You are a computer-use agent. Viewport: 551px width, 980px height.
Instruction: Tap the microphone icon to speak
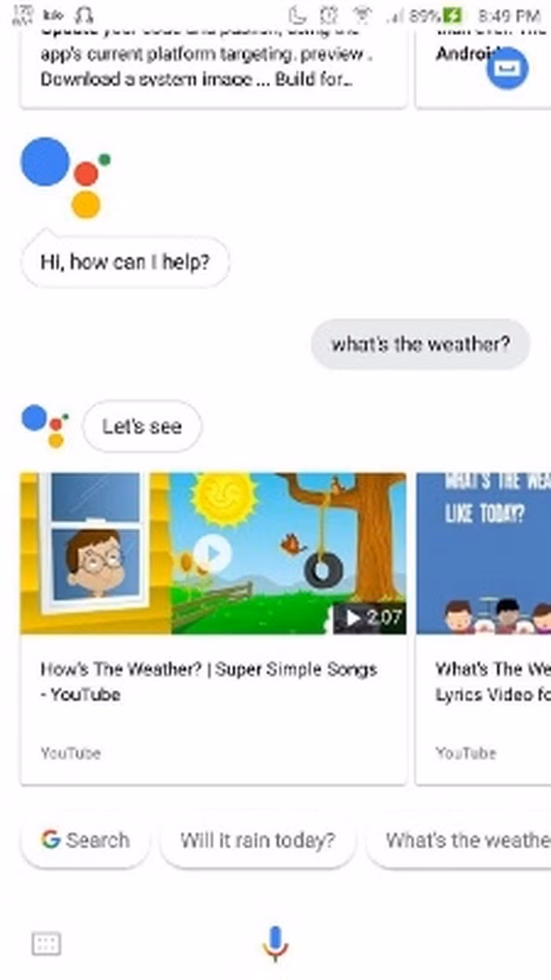(275, 942)
